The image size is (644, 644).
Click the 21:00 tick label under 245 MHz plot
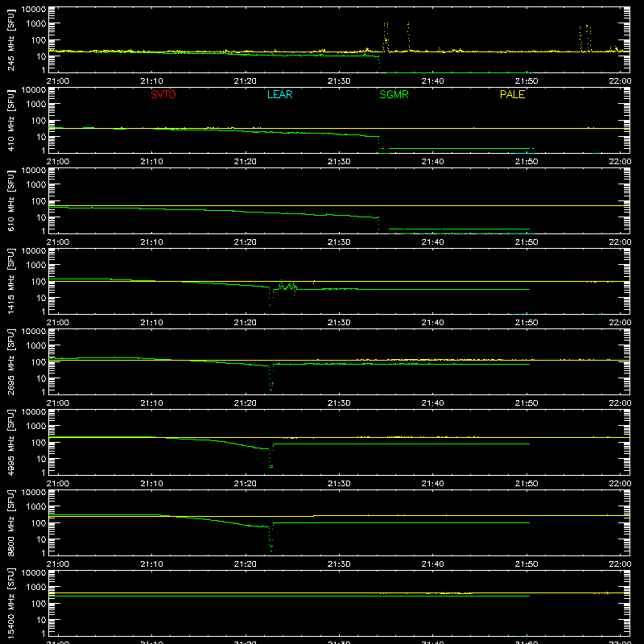[57, 81]
